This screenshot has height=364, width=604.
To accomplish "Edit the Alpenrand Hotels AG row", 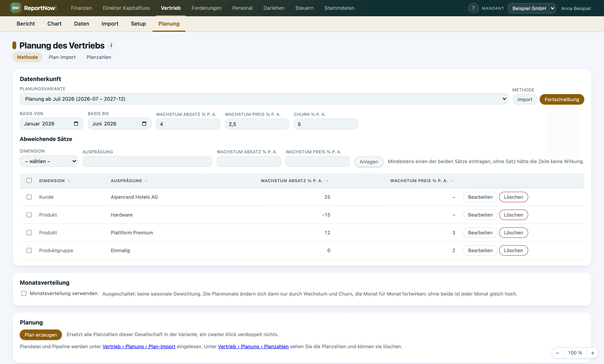I will coord(480,197).
